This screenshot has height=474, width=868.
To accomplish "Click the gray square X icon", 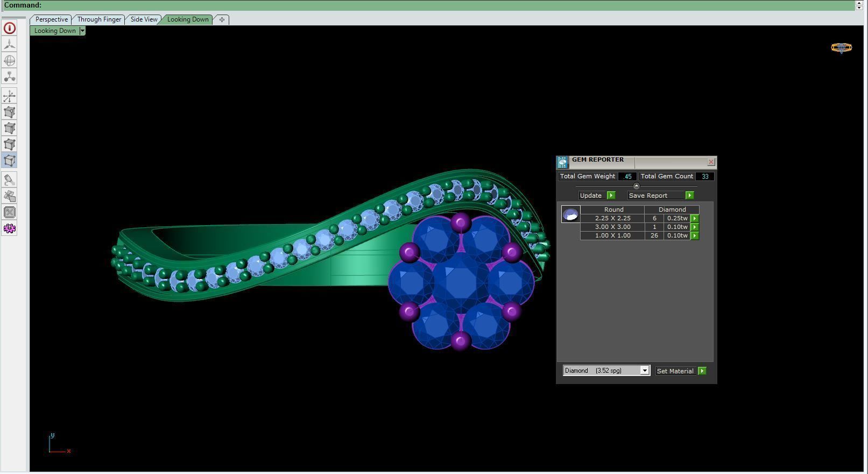I will pos(10,212).
